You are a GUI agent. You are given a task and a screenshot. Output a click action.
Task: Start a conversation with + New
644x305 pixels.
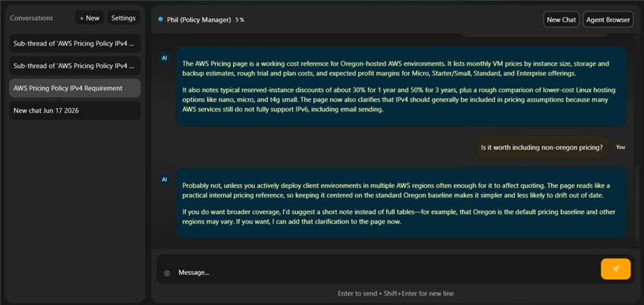[x=90, y=18]
